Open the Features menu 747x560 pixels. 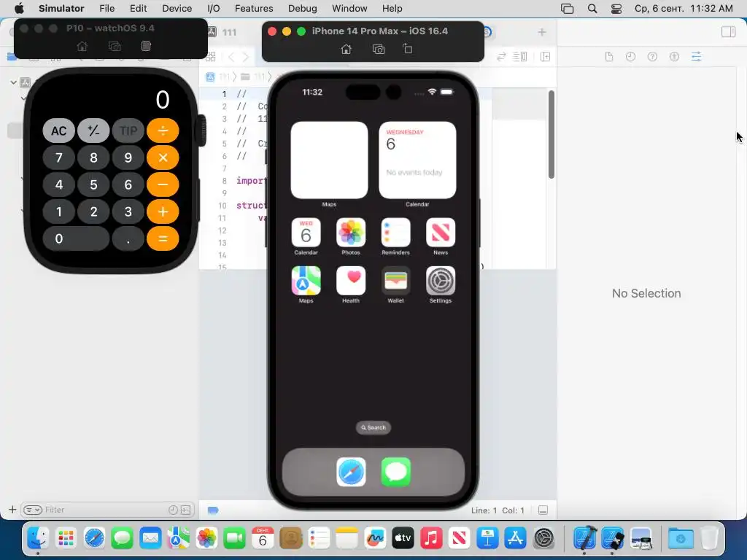tap(254, 9)
